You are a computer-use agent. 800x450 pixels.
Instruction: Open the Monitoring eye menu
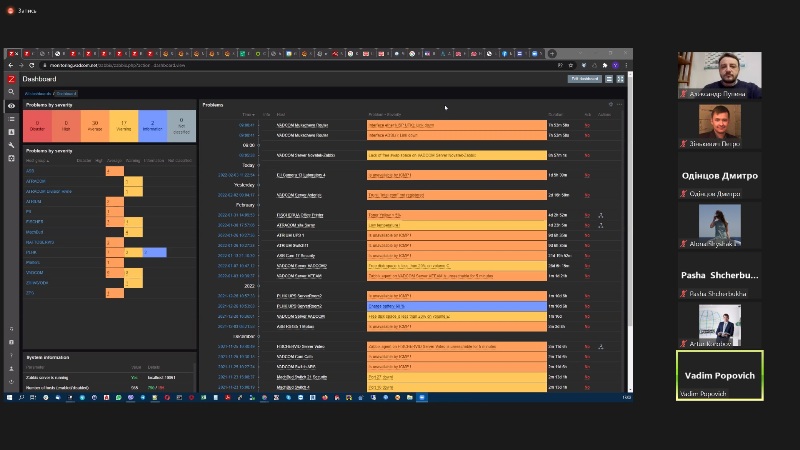point(12,106)
